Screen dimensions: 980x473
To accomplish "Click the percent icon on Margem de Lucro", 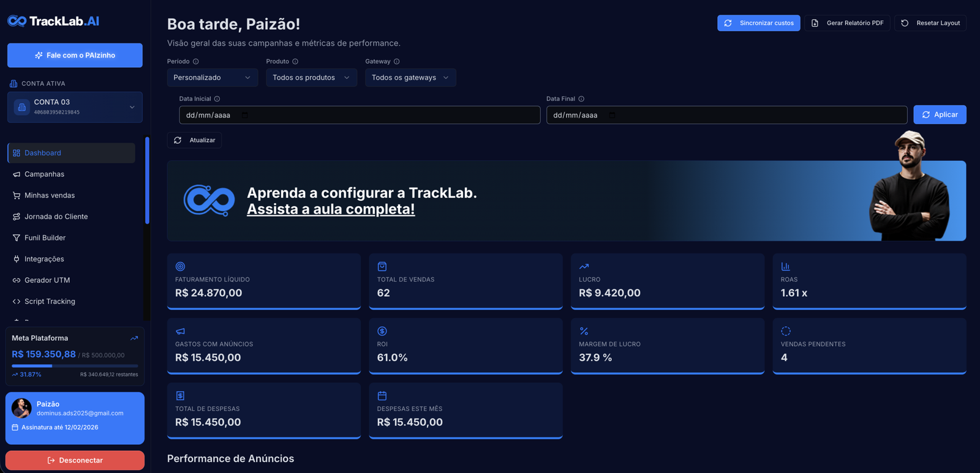I will coord(584,332).
